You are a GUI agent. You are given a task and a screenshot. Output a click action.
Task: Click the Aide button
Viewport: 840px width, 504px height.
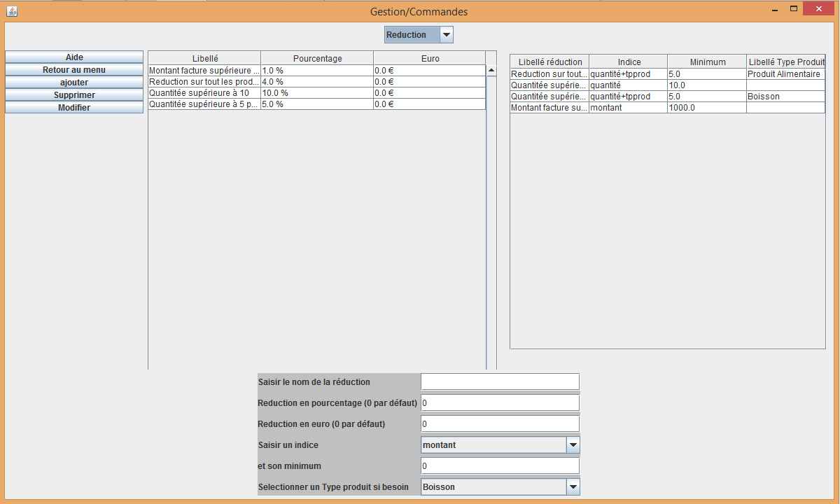(x=74, y=57)
